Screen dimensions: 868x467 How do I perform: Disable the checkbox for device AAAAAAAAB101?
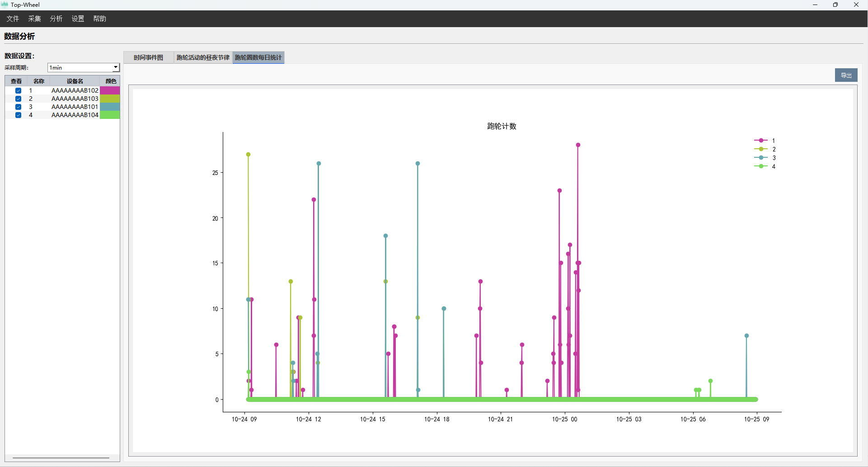[18, 107]
